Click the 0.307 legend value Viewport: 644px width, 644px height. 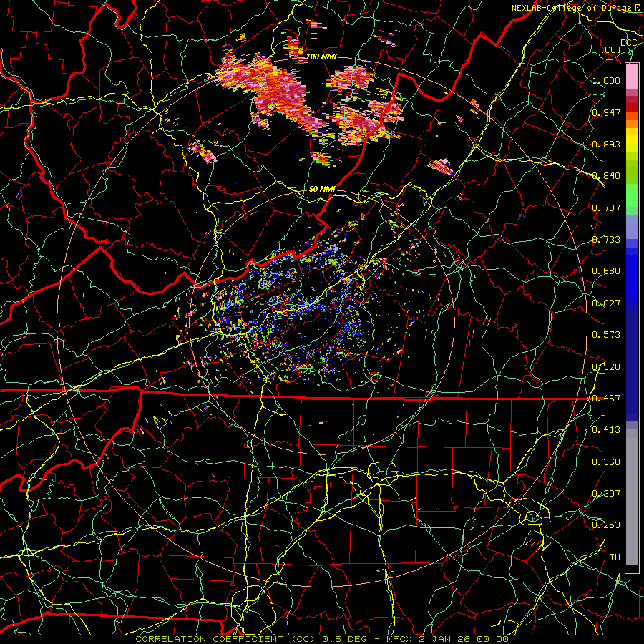pos(606,494)
